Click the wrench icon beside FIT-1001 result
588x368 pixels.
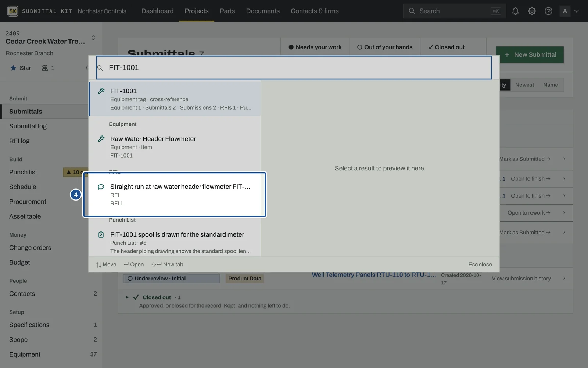pyautogui.click(x=101, y=91)
